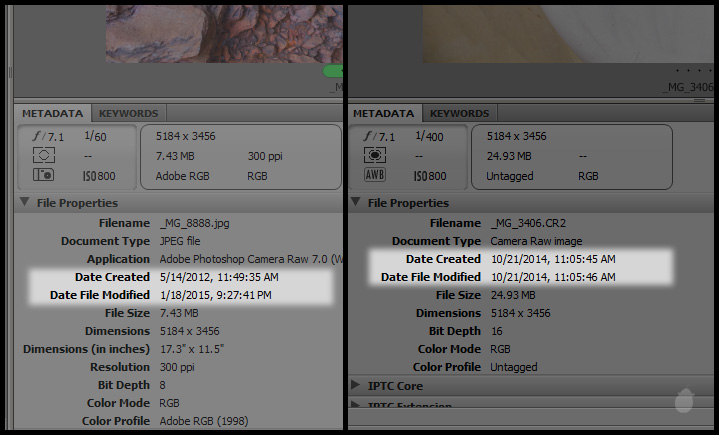Switch to Keywords tab in right panel
Viewport: 719px width, 435px height.
(x=459, y=114)
